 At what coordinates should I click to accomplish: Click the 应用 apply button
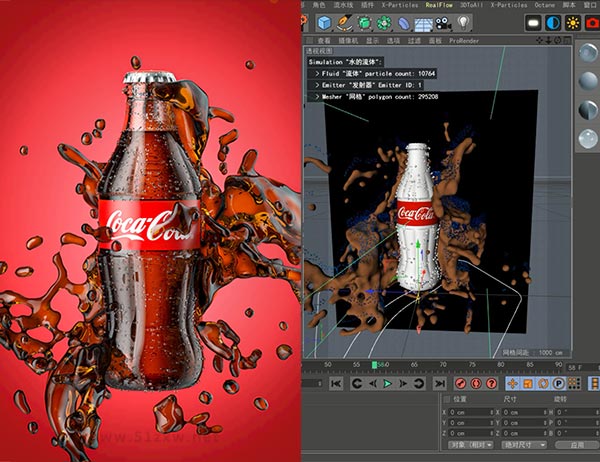(577, 445)
